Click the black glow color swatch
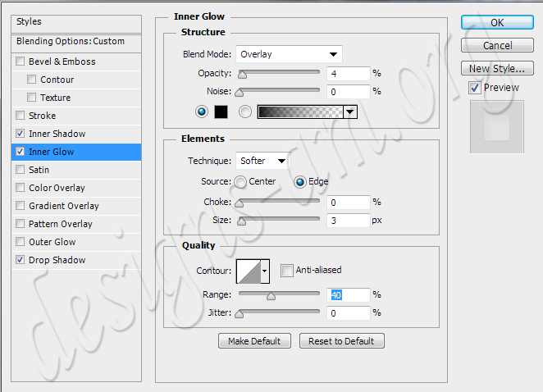Image resolution: width=543 pixels, height=392 pixels. tap(221, 112)
